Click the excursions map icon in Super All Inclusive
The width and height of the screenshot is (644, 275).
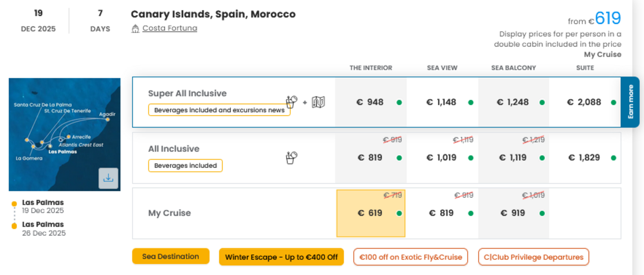point(318,102)
